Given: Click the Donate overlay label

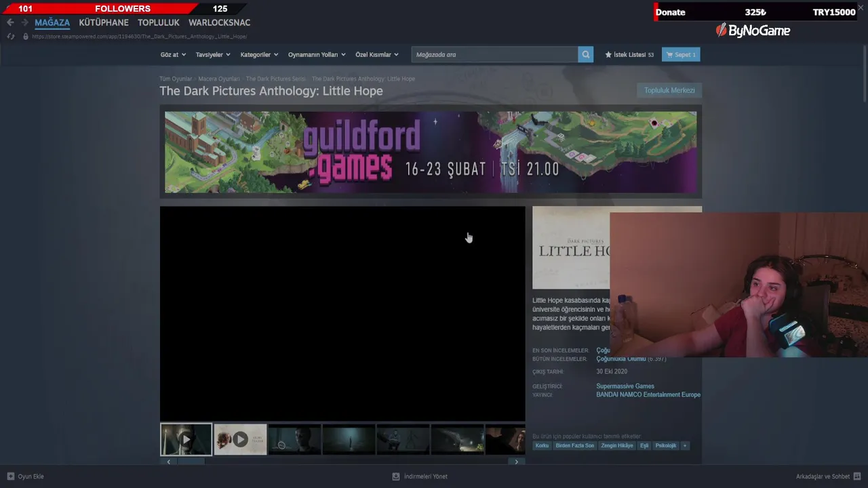Looking at the screenshot, I should [x=670, y=12].
